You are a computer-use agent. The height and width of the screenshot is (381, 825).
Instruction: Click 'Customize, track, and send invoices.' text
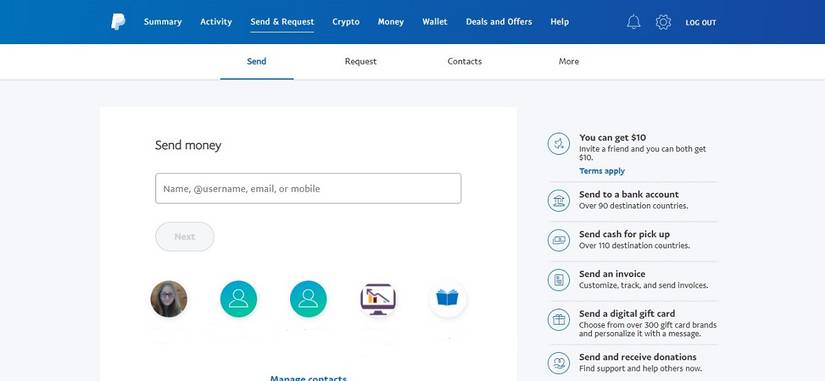tap(643, 285)
